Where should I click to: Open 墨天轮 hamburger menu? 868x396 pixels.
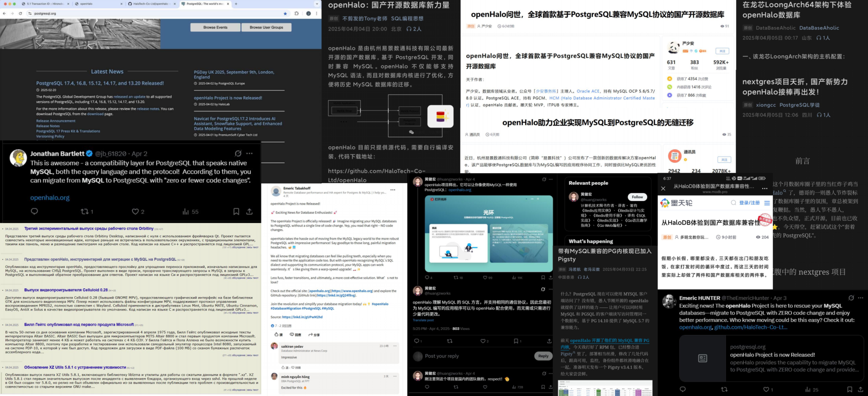pyautogui.click(x=767, y=203)
